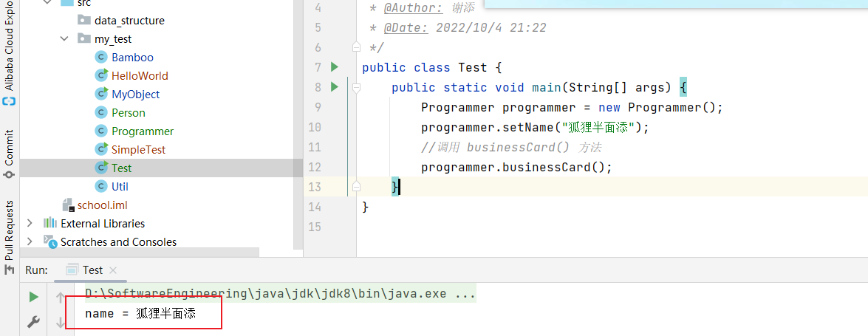The height and width of the screenshot is (336, 868).
Task: Click the Alibaba Cloud Explorer icon
Action: (10, 102)
